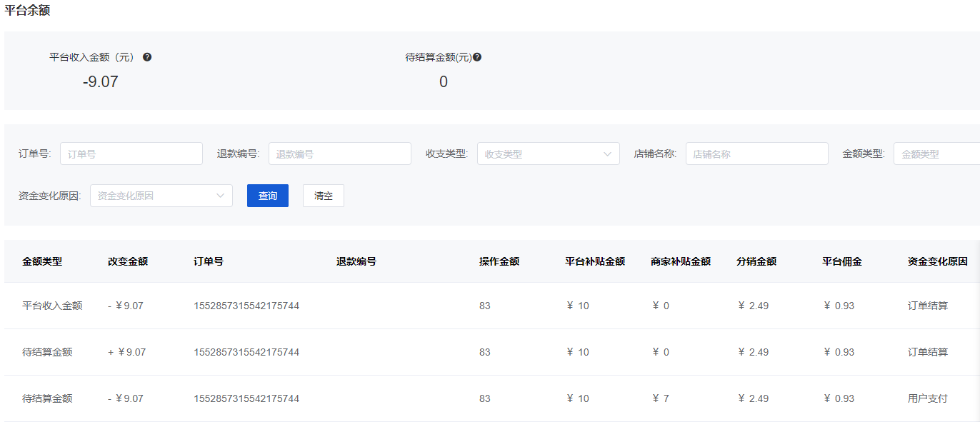Click 用户支付 reason in the last row
Screen dimensions: 980x422
(927, 398)
